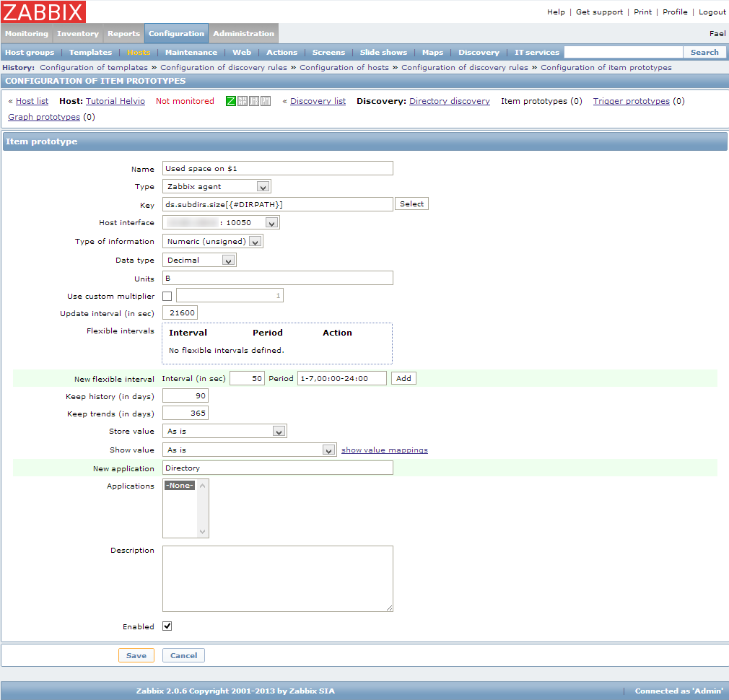This screenshot has width=729, height=700.
Task: Click the flexible Interval (in sec) field
Action: point(248,378)
